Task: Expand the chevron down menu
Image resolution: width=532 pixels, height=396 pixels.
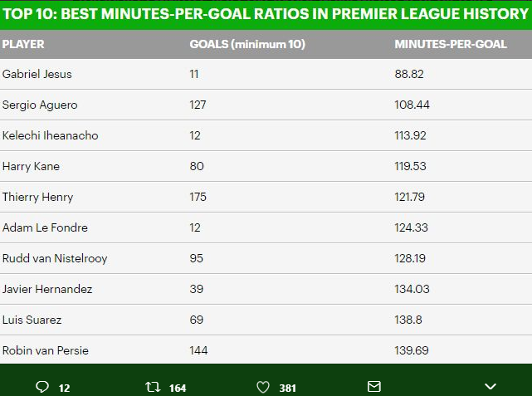Action: 491,387
